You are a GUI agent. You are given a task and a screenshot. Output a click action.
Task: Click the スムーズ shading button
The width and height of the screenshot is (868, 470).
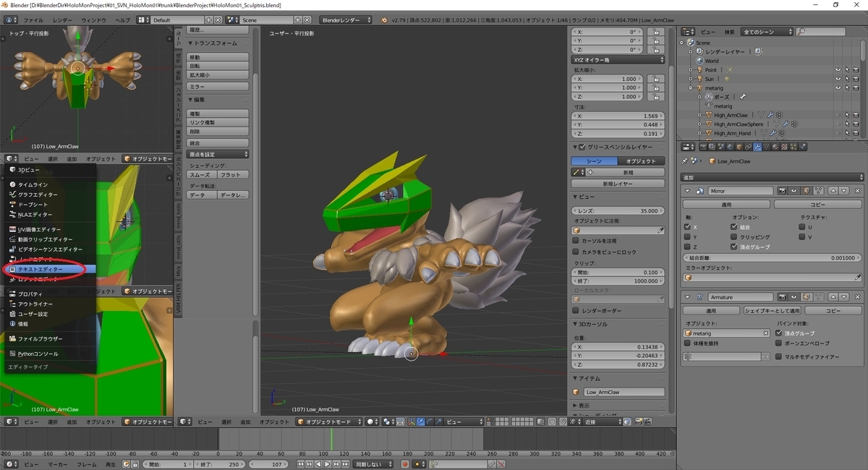202,175
